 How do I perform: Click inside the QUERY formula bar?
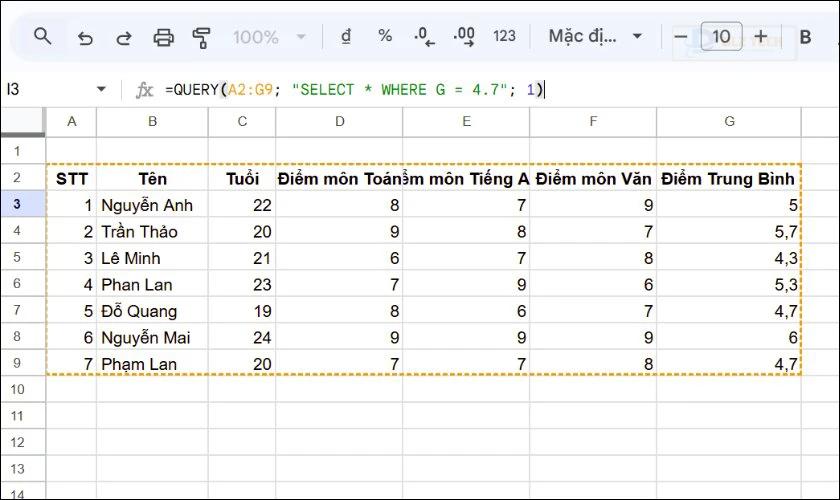[x=498, y=89]
